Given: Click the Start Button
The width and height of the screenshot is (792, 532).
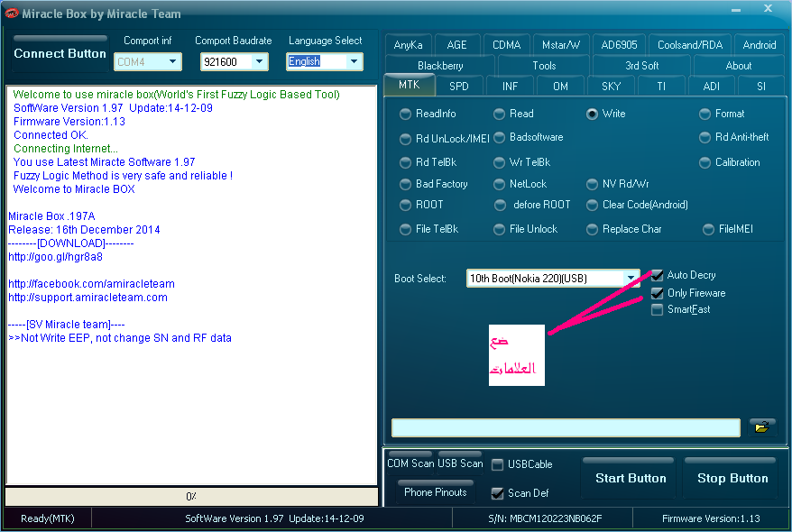Looking at the screenshot, I should click(631, 477).
